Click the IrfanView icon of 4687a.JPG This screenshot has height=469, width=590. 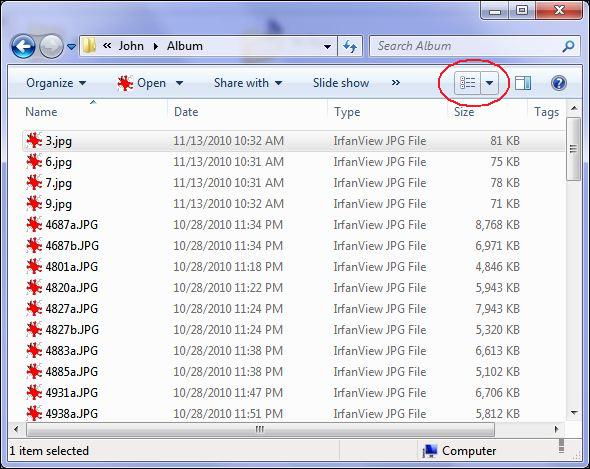[34, 225]
